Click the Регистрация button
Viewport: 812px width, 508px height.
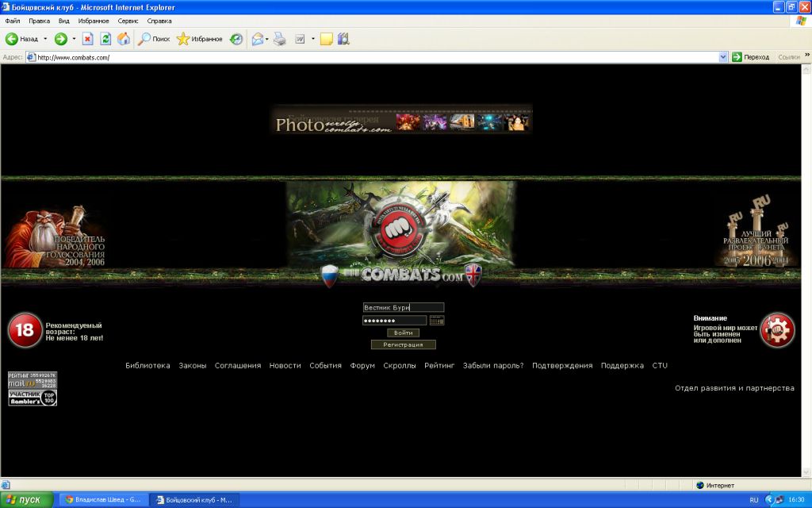[x=404, y=344]
